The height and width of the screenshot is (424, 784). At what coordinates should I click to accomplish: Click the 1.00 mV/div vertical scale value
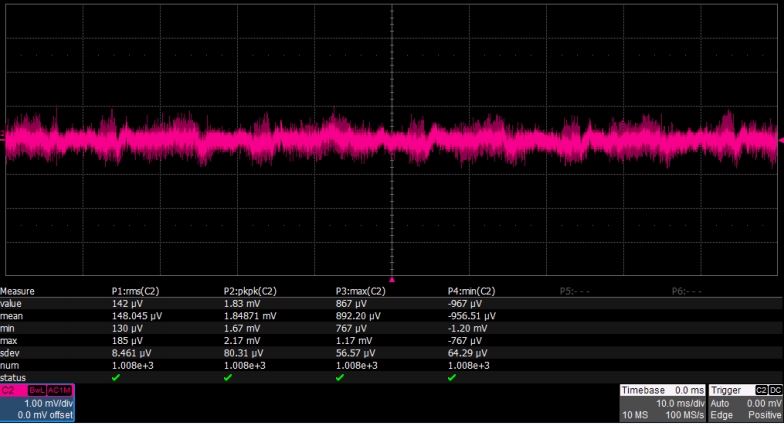pyautogui.click(x=48, y=404)
